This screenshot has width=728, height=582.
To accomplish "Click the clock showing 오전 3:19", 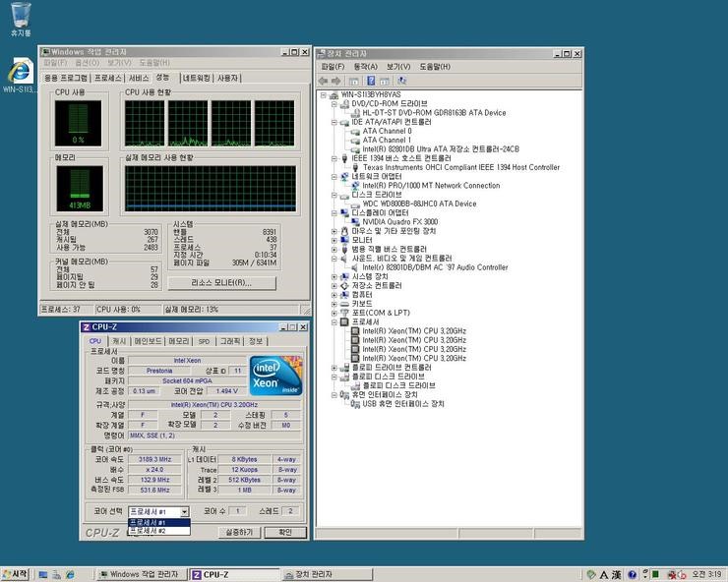I will point(706,574).
